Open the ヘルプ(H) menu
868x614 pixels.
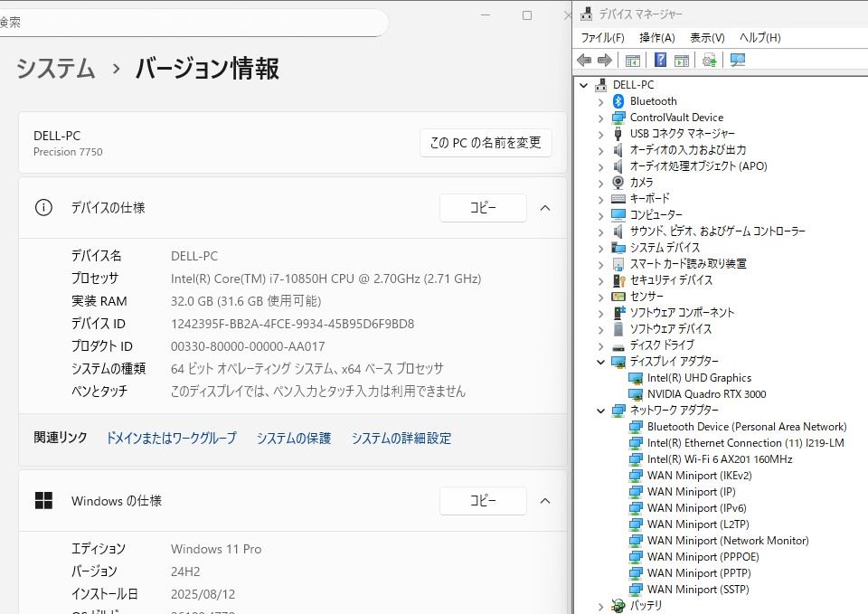760,38
